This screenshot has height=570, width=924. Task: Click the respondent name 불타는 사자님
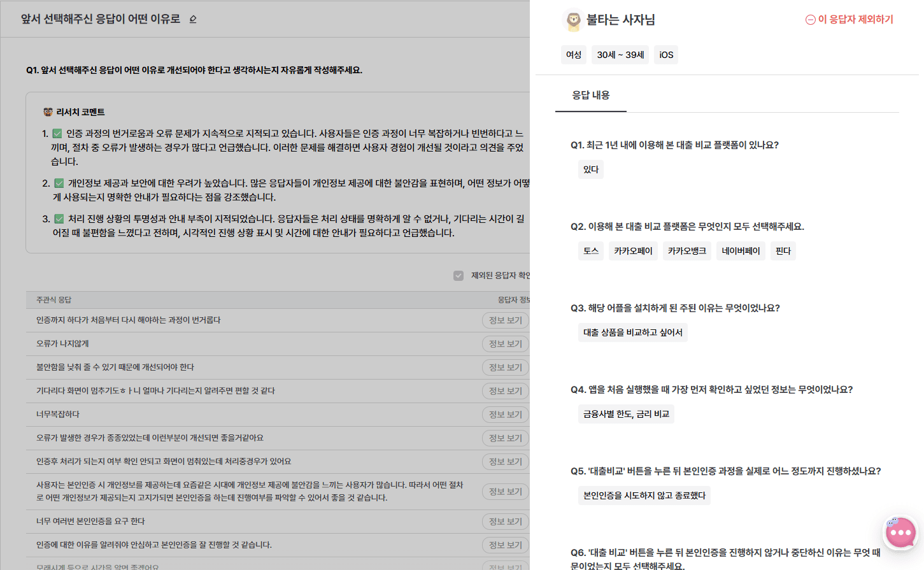coord(620,20)
